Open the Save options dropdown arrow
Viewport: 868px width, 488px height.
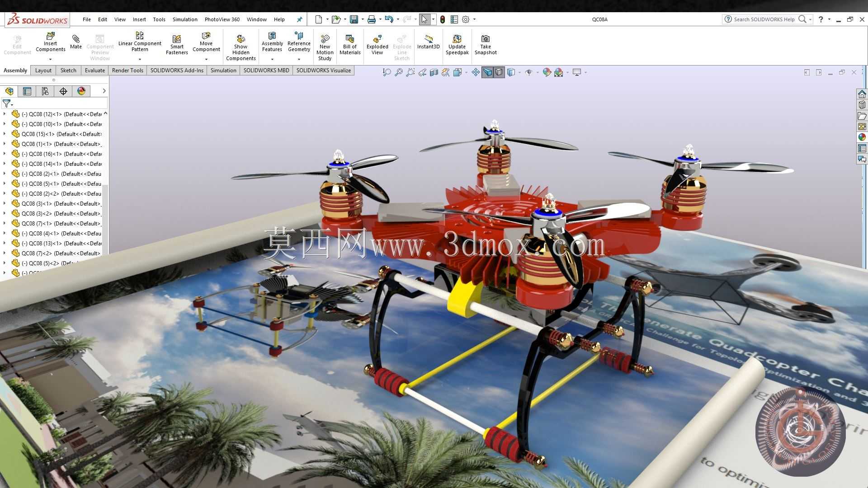[363, 19]
